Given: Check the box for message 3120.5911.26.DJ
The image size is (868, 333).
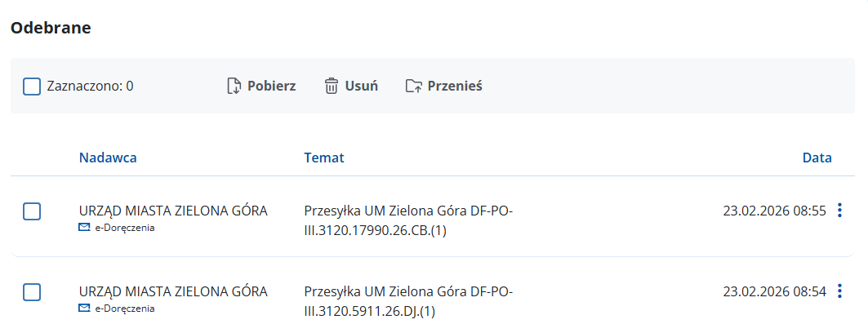Looking at the screenshot, I should [x=32, y=291].
